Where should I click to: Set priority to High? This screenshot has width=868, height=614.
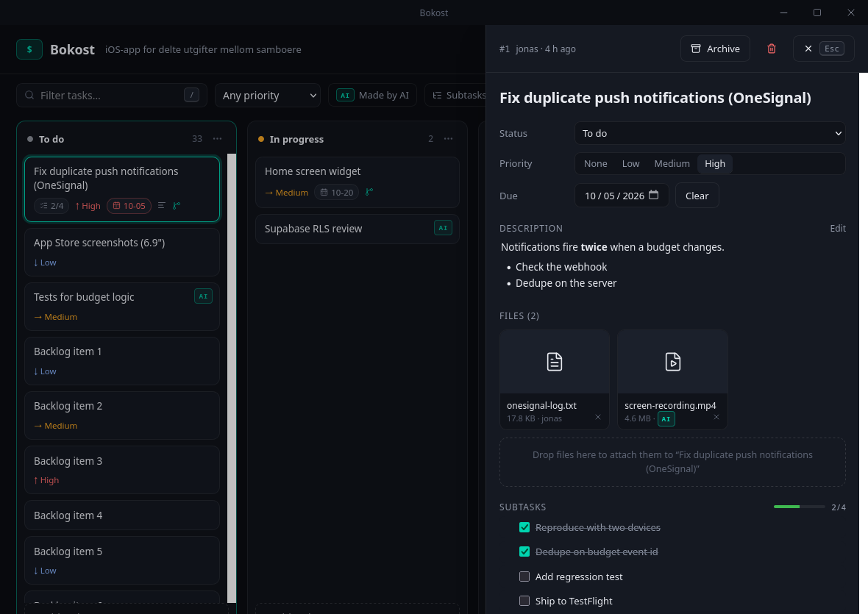click(x=715, y=164)
